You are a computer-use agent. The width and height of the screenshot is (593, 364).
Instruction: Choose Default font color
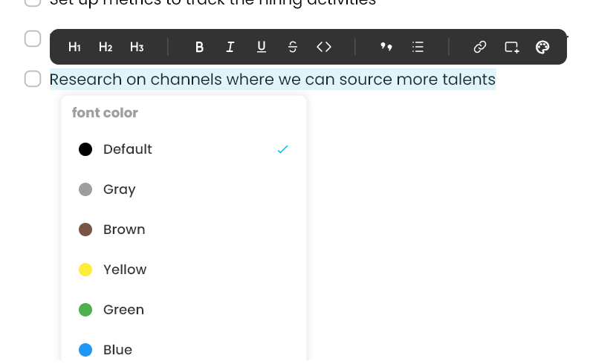pyautogui.click(x=184, y=149)
